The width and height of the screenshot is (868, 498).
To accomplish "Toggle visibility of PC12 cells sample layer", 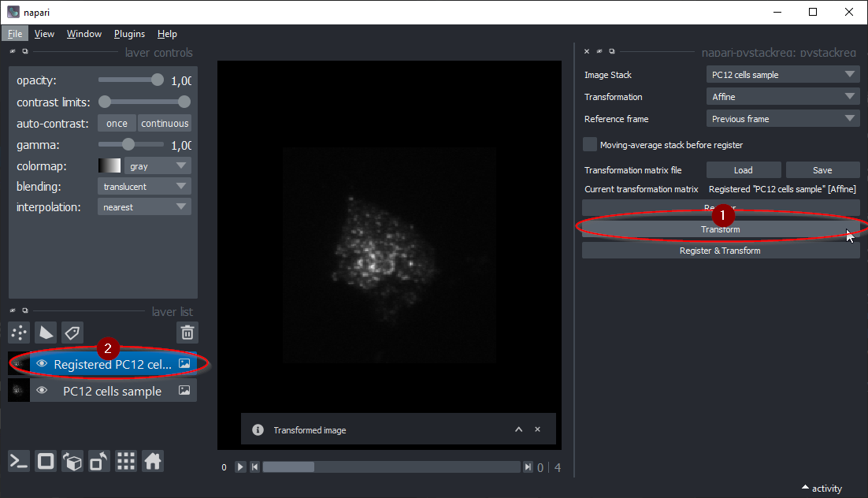I will (x=42, y=391).
